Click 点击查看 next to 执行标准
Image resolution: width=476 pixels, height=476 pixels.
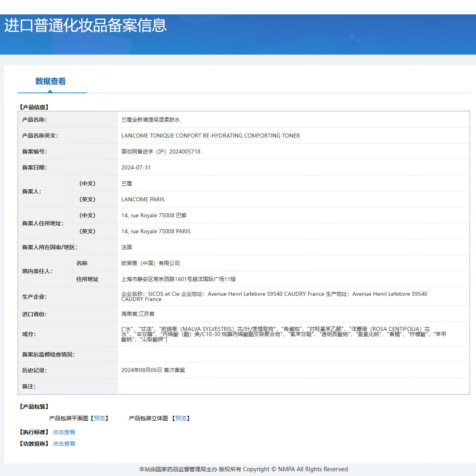tap(64, 432)
